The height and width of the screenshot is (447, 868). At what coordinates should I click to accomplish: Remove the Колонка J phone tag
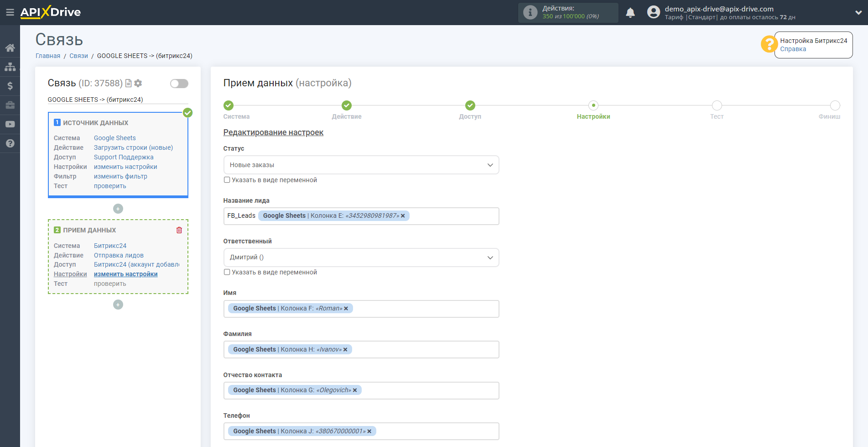369,431
